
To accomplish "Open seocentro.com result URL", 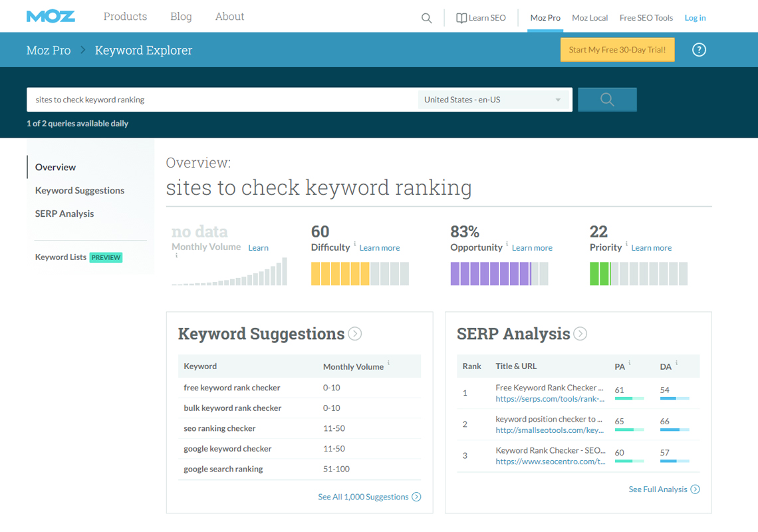I will click(551, 462).
